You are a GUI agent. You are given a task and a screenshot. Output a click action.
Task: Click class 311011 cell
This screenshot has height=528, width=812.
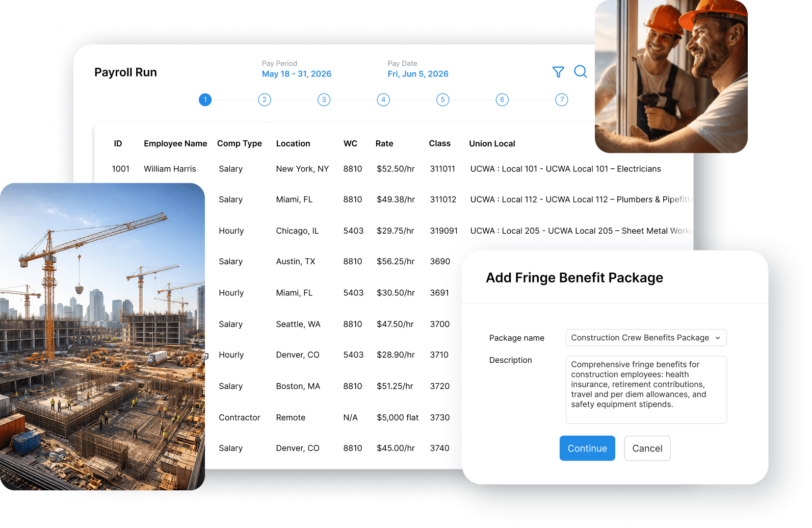pos(442,169)
